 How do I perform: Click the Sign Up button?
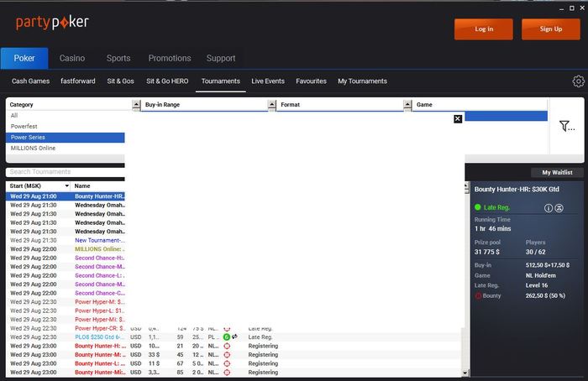pos(551,29)
